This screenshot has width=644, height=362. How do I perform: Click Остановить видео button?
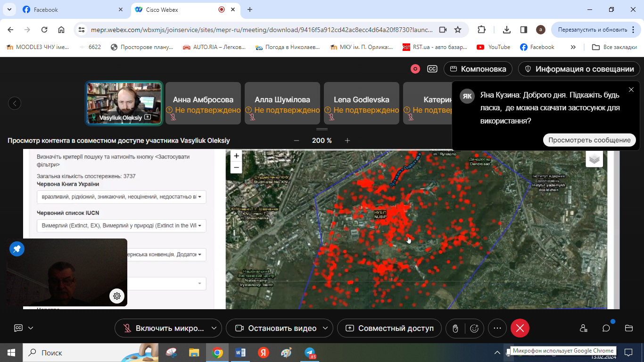275,328
